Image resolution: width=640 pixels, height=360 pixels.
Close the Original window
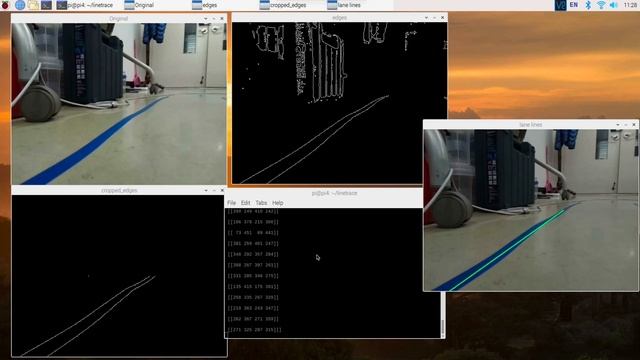(222, 18)
